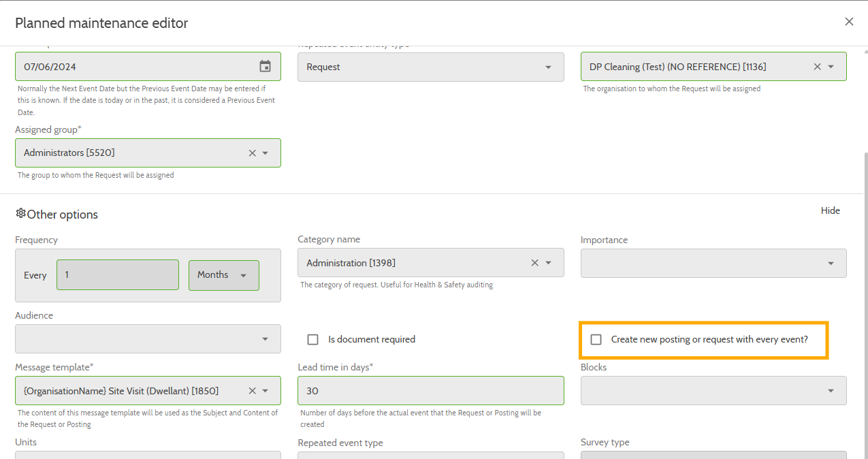This screenshot has height=459, width=868.
Task: Clear the Administration category selection
Action: [534, 262]
